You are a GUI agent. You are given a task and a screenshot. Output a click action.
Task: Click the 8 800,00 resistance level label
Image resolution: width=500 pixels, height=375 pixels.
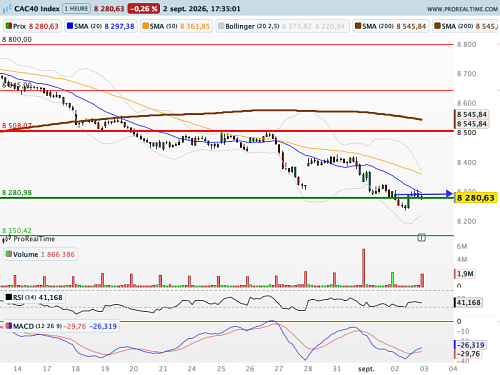pos(17,39)
